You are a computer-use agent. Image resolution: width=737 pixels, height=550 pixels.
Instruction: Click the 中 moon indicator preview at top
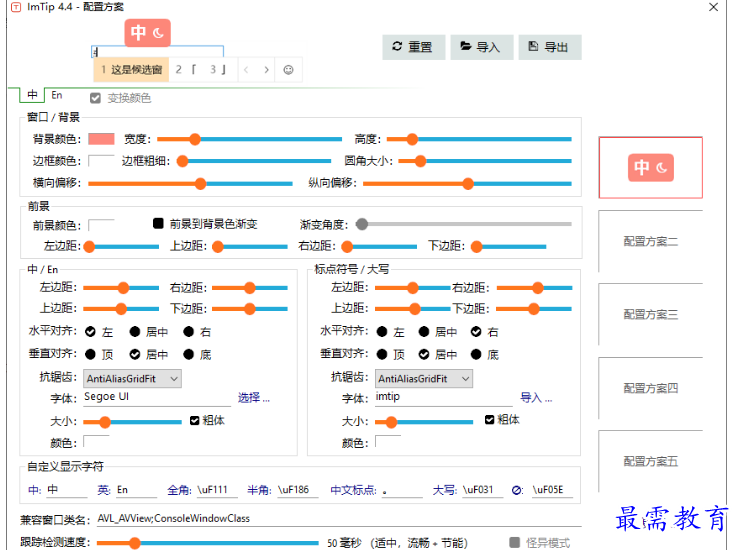148,33
